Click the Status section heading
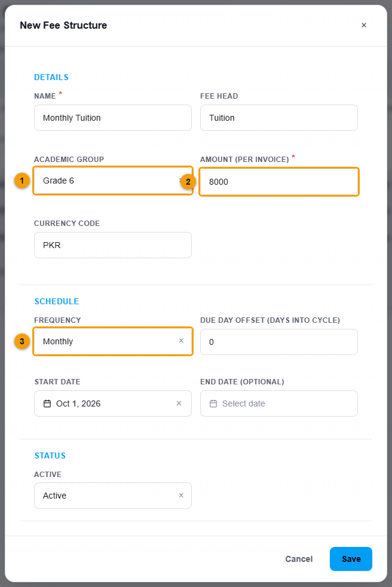392x587 pixels. 50,455
